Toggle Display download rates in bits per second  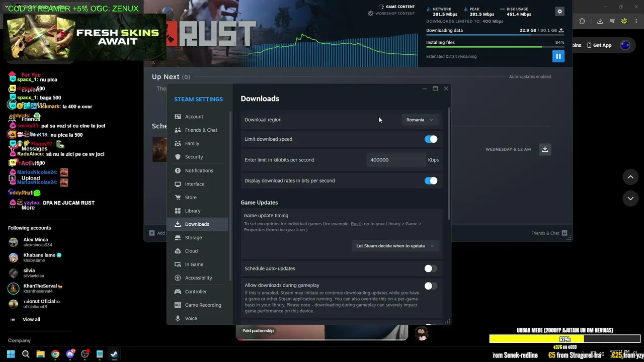click(x=431, y=180)
